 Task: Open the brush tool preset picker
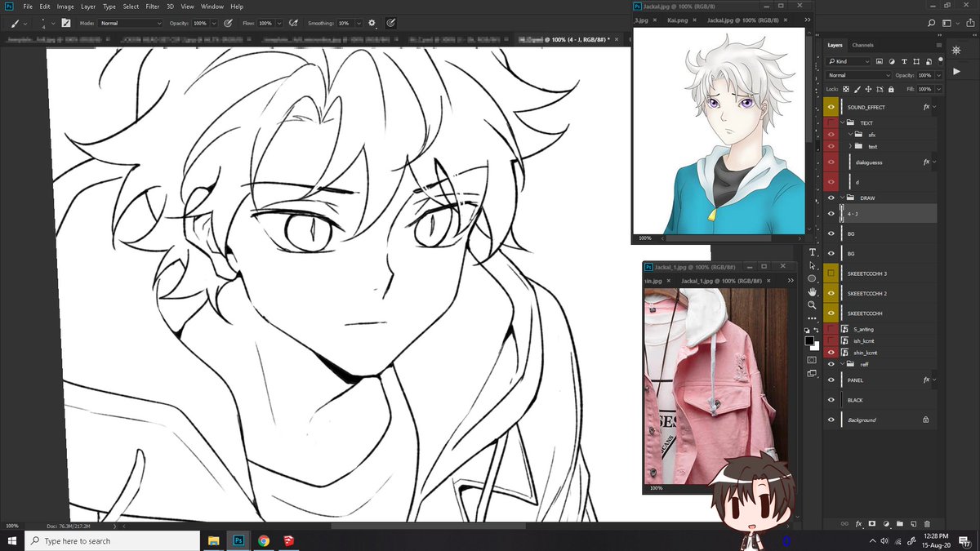(x=20, y=23)
